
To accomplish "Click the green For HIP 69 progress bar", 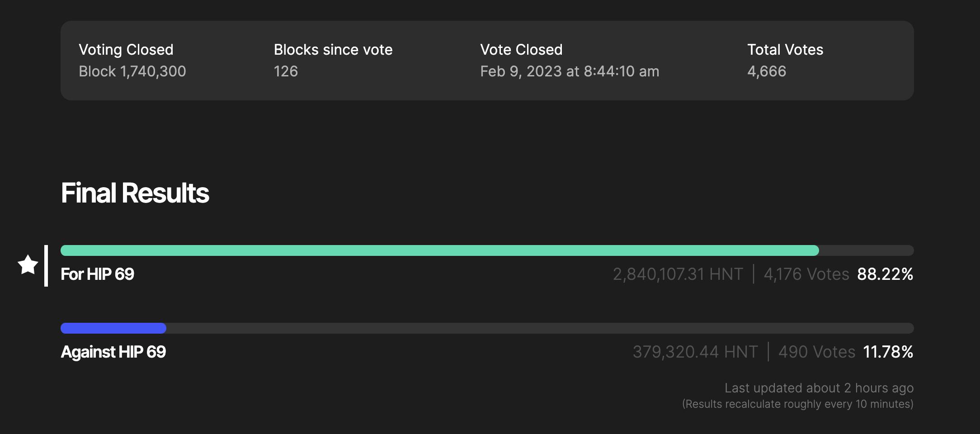I will (439, 250).
